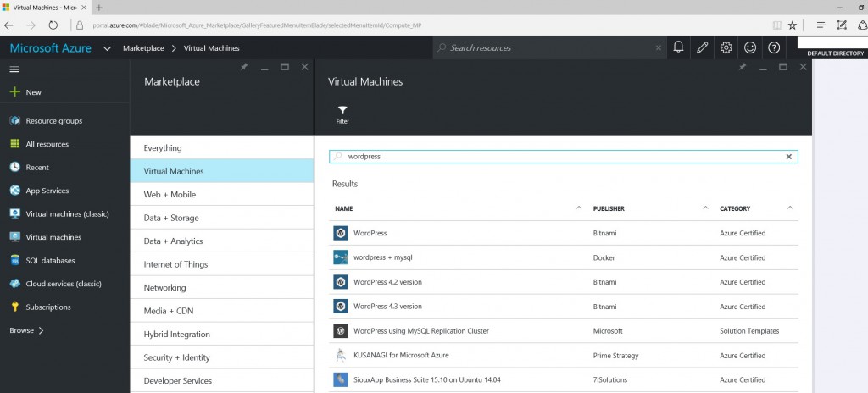Screen dimensions: 868x393
Task: Expand the Browse menu in sidebar
Action: click(26, 330)
